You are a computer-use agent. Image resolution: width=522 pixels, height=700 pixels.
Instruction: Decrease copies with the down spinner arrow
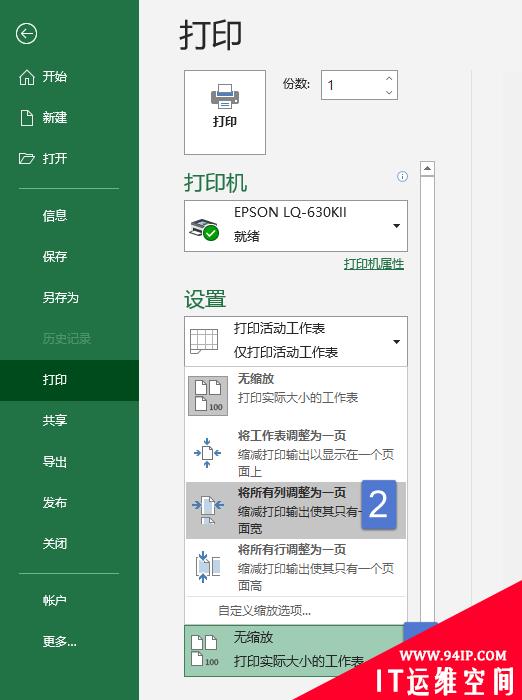[x=389, y=92]
